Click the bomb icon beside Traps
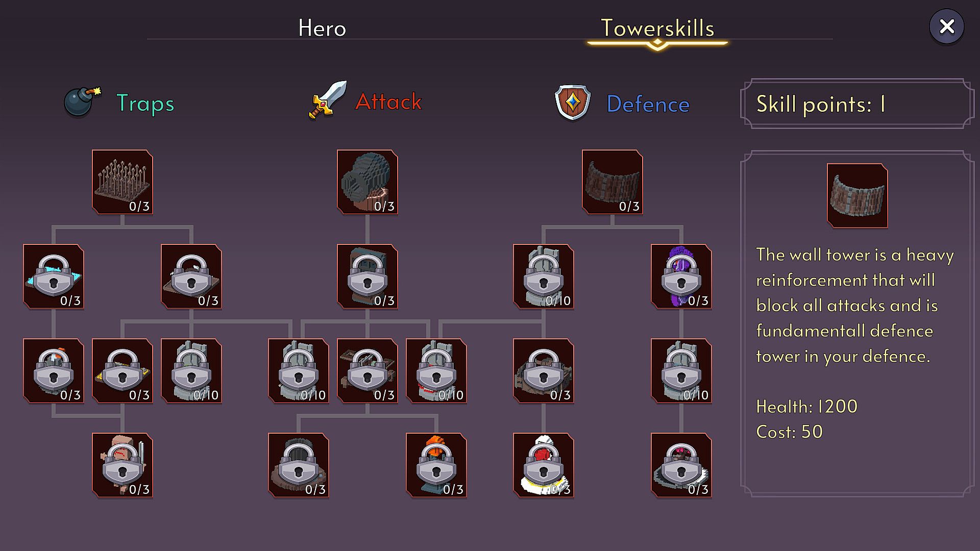Image resolution: width=980 pixels, height=551 pixels. point(82,102)
